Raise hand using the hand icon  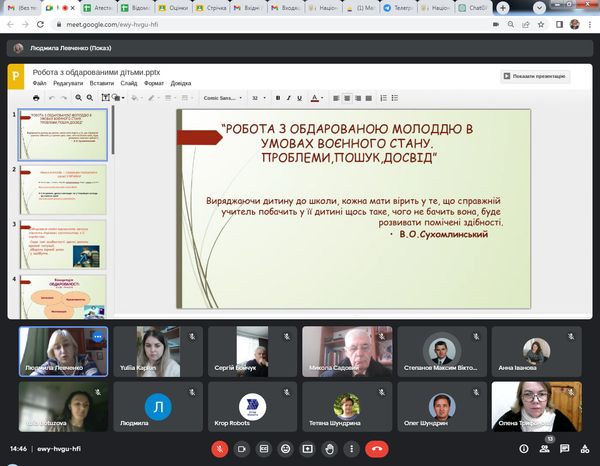point(330,449)
